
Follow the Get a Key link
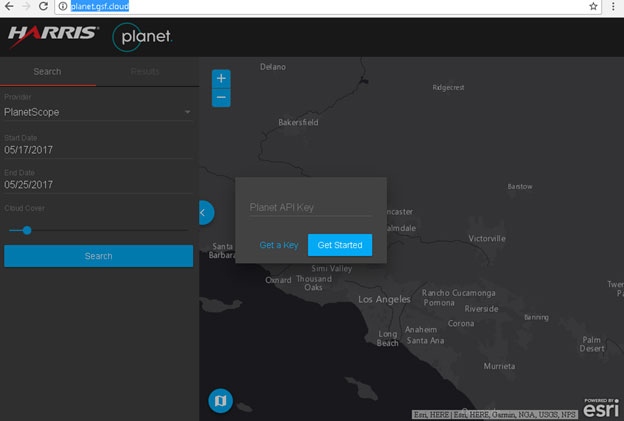[279, 245]
